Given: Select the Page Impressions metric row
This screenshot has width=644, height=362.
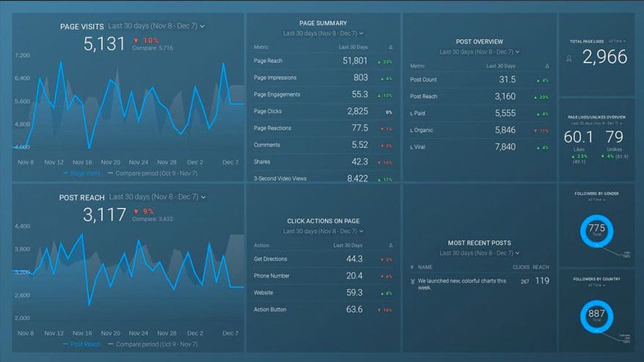Looking at the screenshot, I should pyautogui.click(x=323, y=78).
